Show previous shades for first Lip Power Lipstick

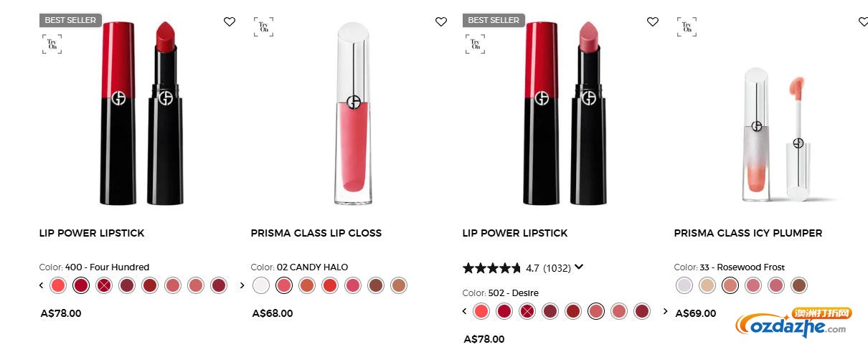tap(41, 285)
